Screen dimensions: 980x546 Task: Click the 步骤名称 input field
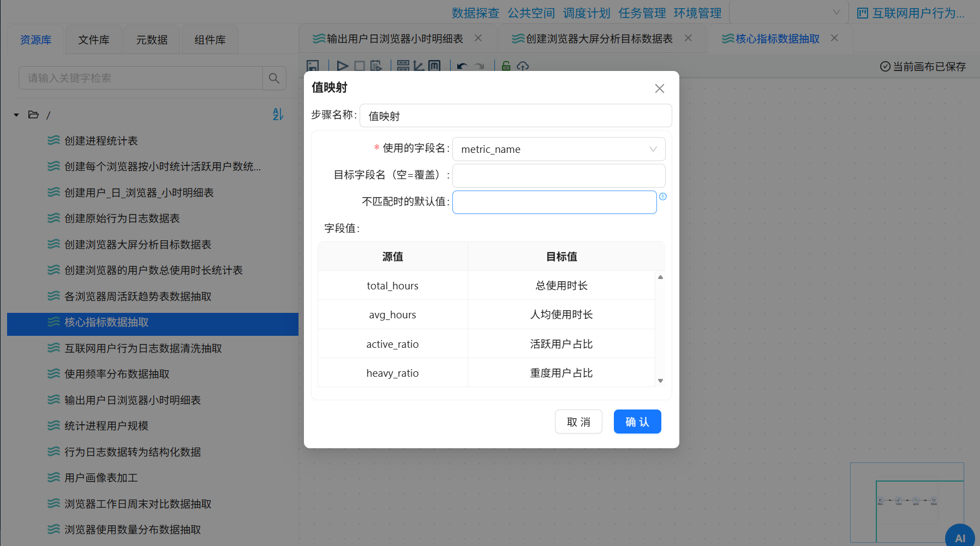tap(516, 116)
